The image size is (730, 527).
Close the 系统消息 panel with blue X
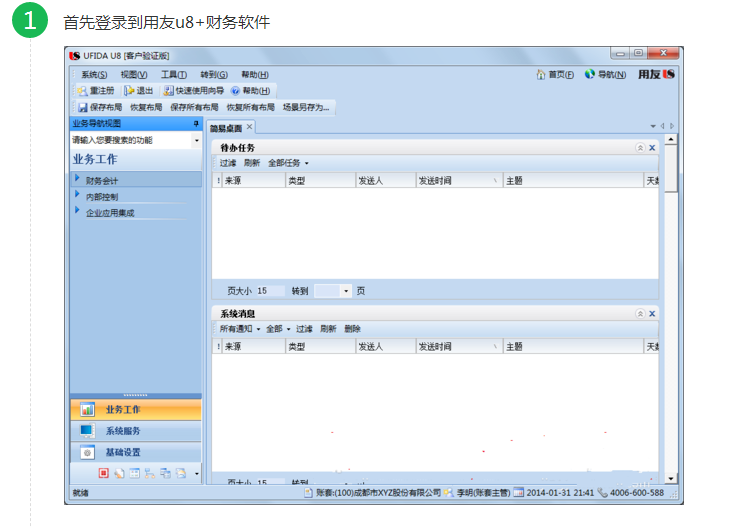tap(652, 313)
